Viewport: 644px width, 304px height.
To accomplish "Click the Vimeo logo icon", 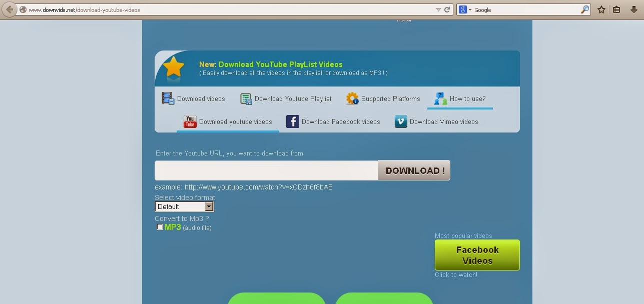I will click(x=401, y=121).
